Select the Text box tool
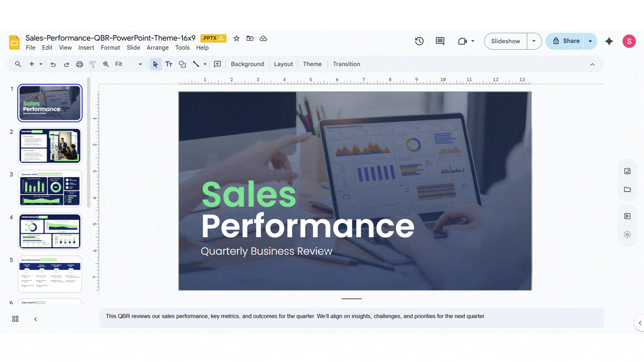The height and width of the screenshot is (362, 644). tap(169, 64)
